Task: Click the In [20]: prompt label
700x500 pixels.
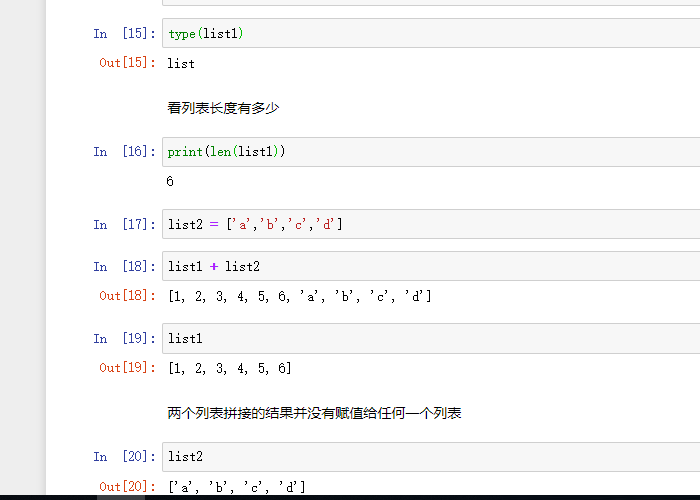Action: click(125, 457)
